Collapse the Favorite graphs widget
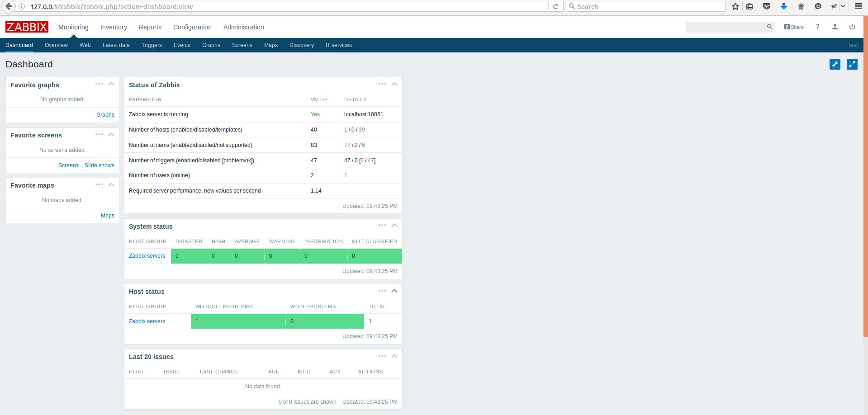 click(111, 84)
